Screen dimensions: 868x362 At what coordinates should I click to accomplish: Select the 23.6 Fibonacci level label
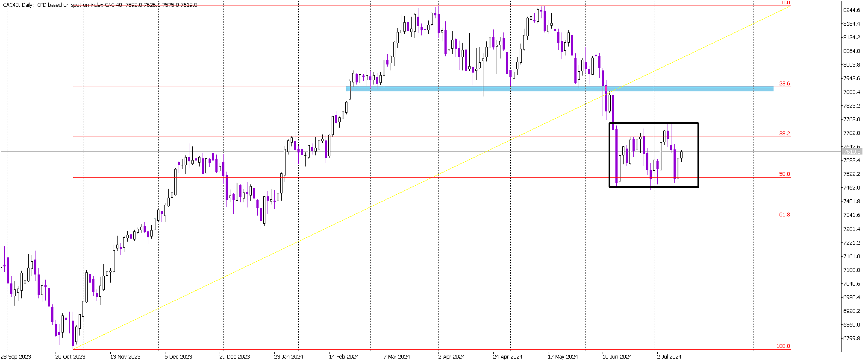coord(785,84)
